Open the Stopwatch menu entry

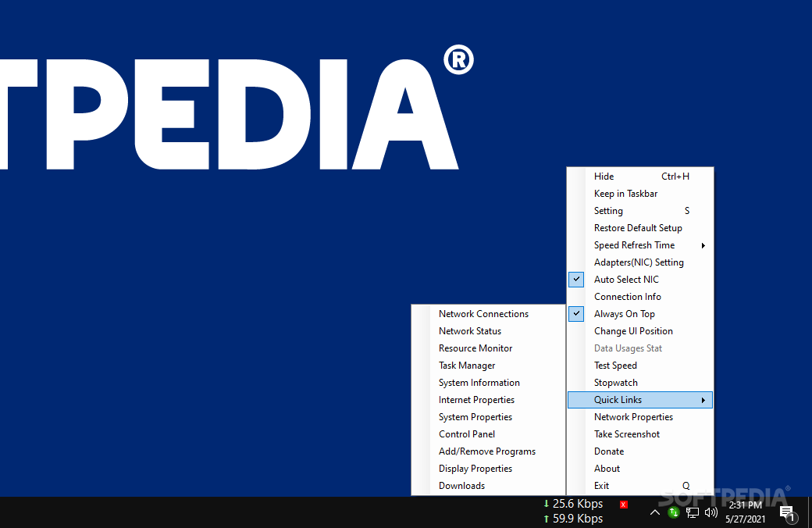coord(640,383)
